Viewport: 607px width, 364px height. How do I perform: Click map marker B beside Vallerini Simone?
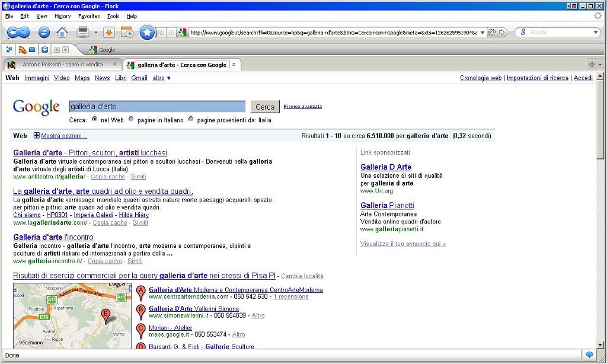click(141, 312)
